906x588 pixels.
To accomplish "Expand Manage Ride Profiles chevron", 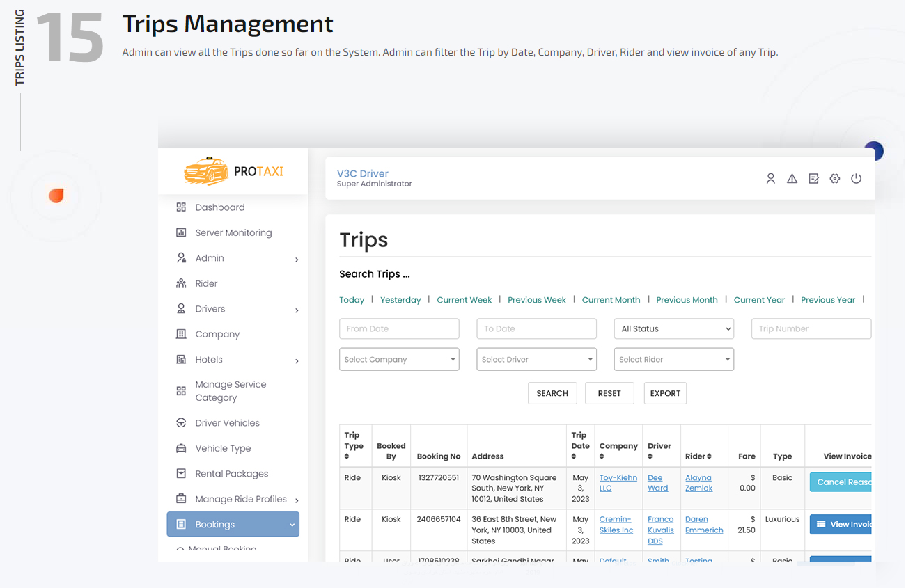I will tap(297, 500).
